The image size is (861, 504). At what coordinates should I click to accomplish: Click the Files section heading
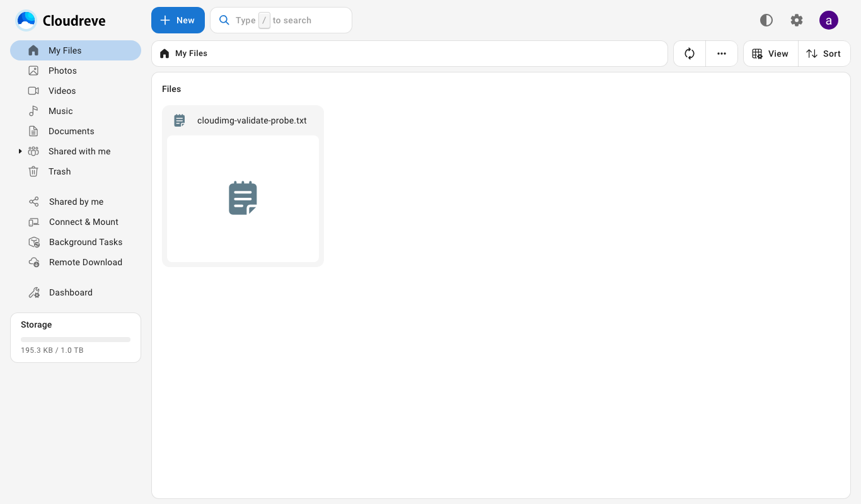(x=171, y=89)
